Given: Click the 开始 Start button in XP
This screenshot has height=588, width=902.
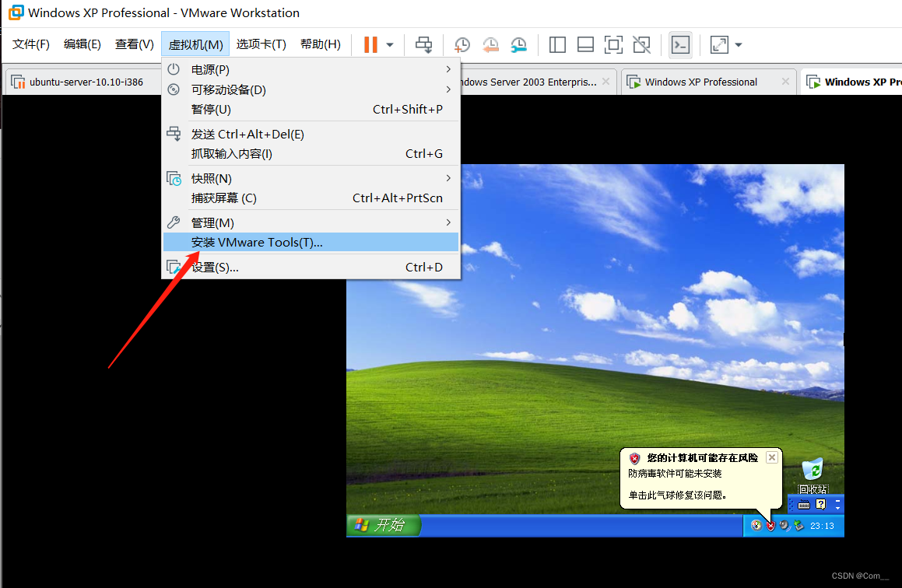Looking at the screenshot, I should (x=384, y=525).
